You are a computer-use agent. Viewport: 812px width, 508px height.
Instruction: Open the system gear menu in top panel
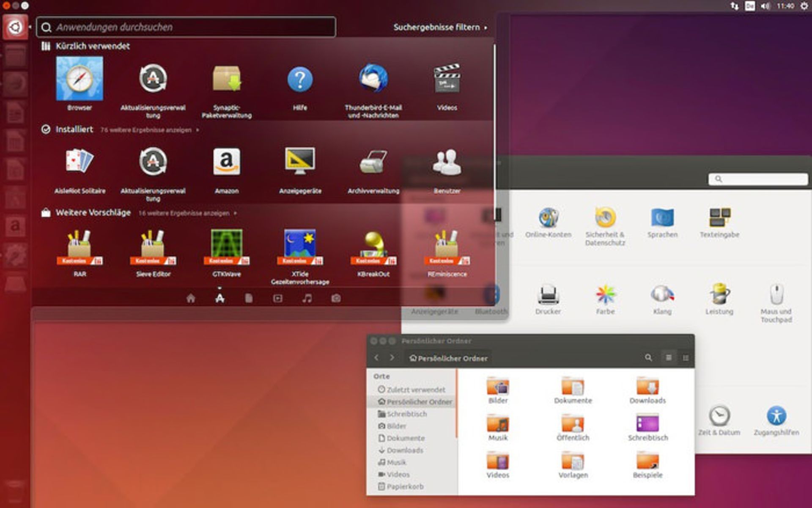[x=804, y=6]
